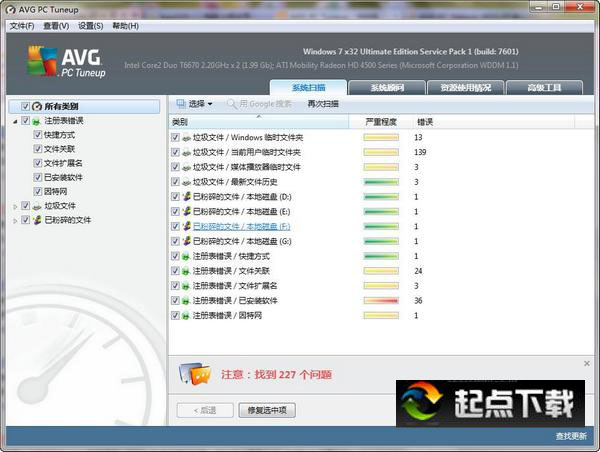Screen dimensions: 600x452
Task: Click the AVG title bar app icon
Action: [x=11, y=10]
